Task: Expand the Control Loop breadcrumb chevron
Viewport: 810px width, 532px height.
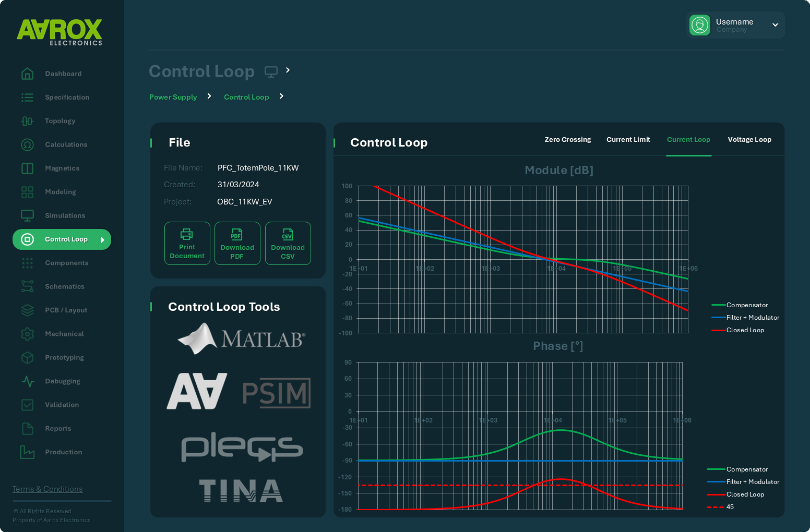Action: point(281,96)
